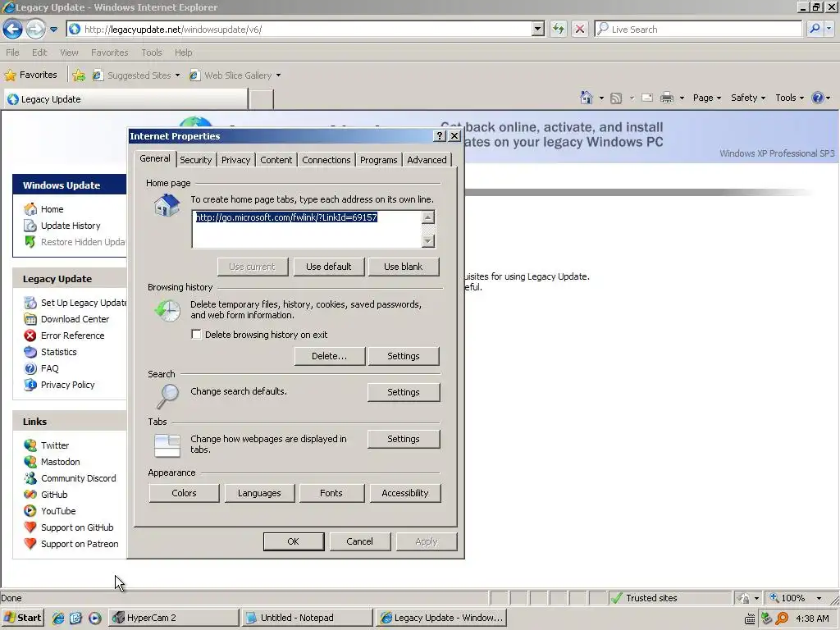This screenshot has width=840, height=630.
Task: Click the Statistics icon in sidebar
Action: [x=30, y=352]
